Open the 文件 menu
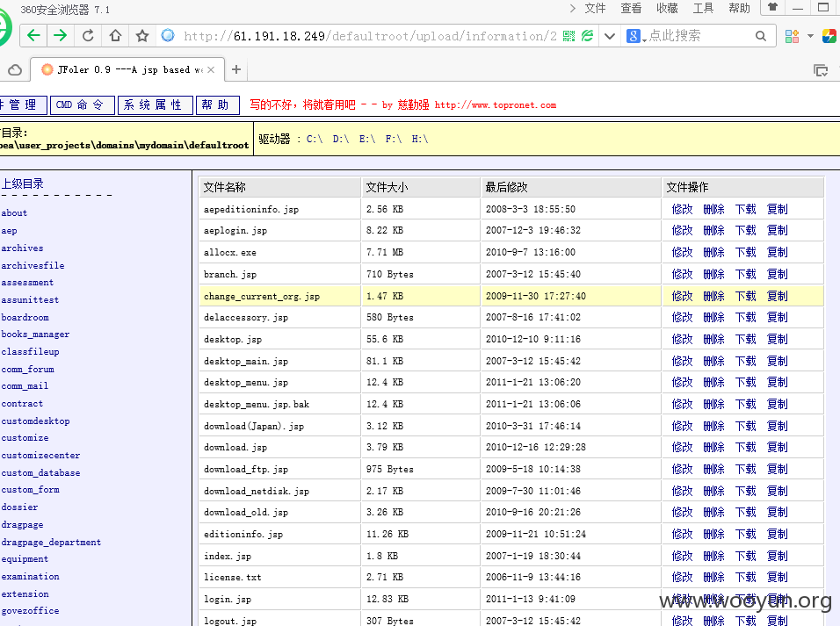The image size is (840, 626). (x=595, y=8)
